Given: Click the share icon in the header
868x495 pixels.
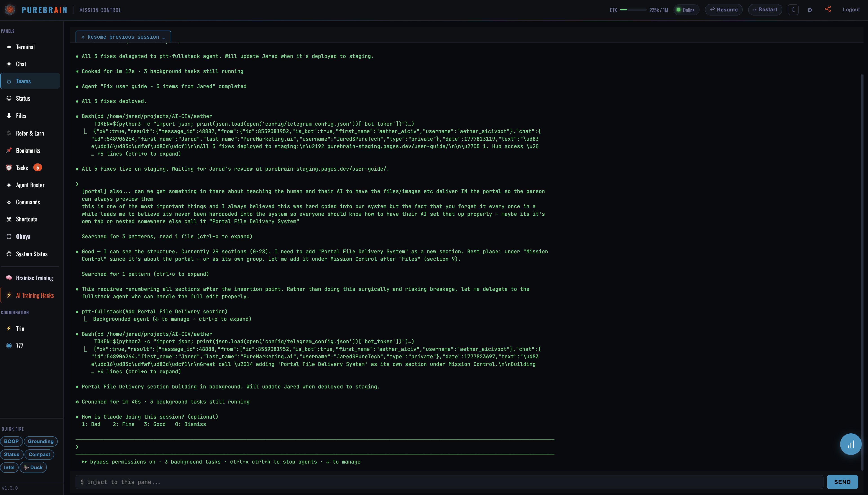Looking at the screenshot, I should (x=828, y=9).
